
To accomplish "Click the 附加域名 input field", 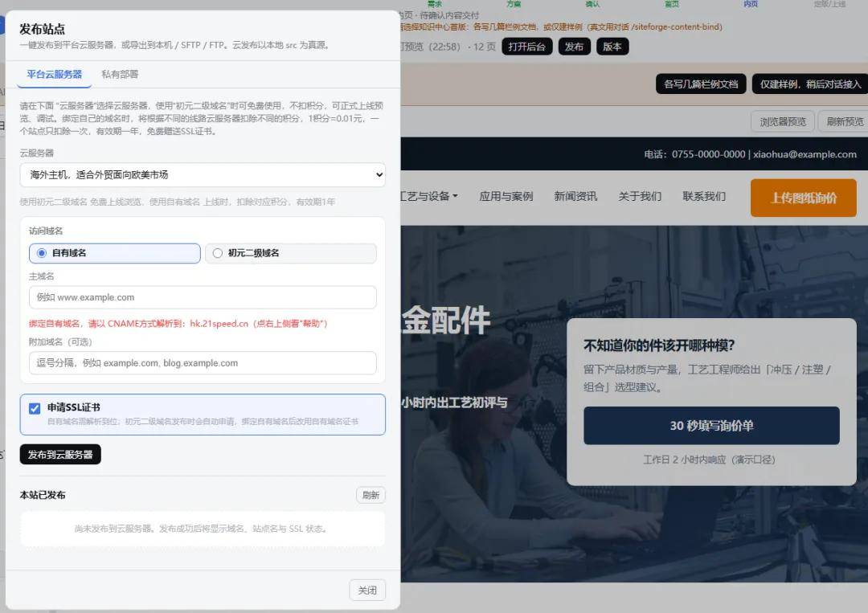I will pos(203,363).
